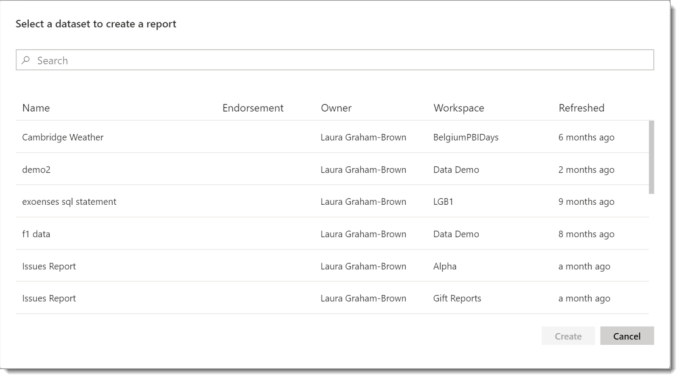Sort by the Owner column header
Viewport: 680px width, 379px height.
pyautogui.click(x=336, y=108)
